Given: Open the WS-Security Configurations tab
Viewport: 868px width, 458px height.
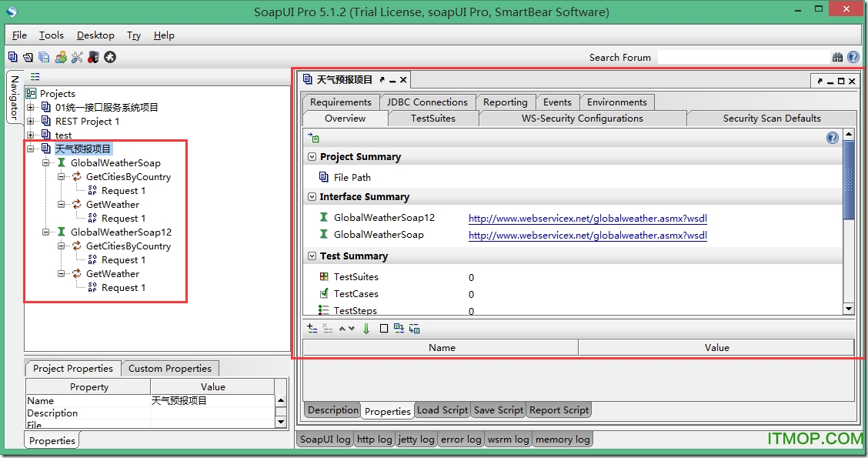Looking at the screenshot, I should pos(583,119).
